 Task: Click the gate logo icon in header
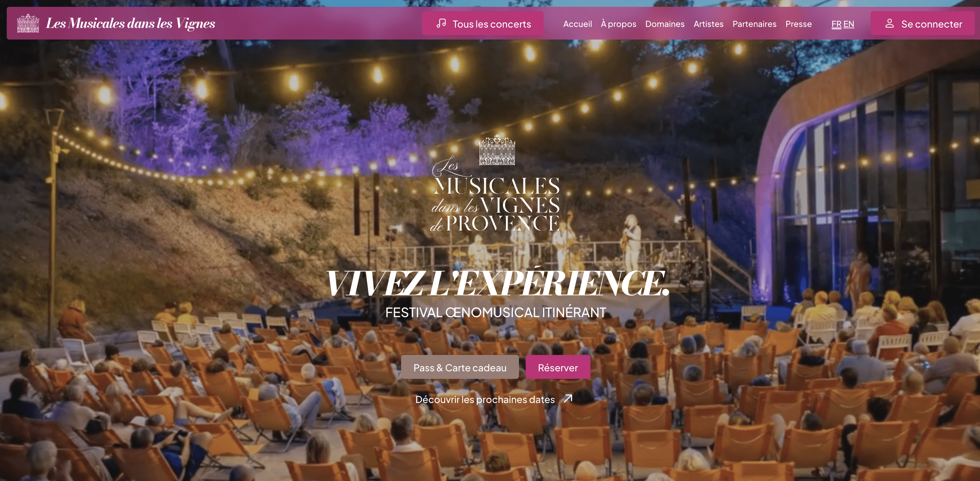[x=28, y=23]
